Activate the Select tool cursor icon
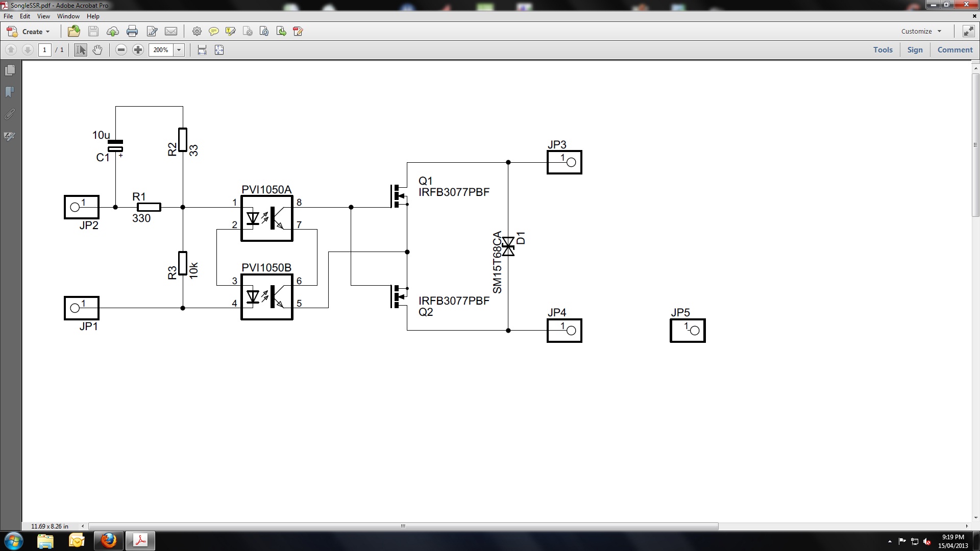980x551 pixels. [81, 50]
